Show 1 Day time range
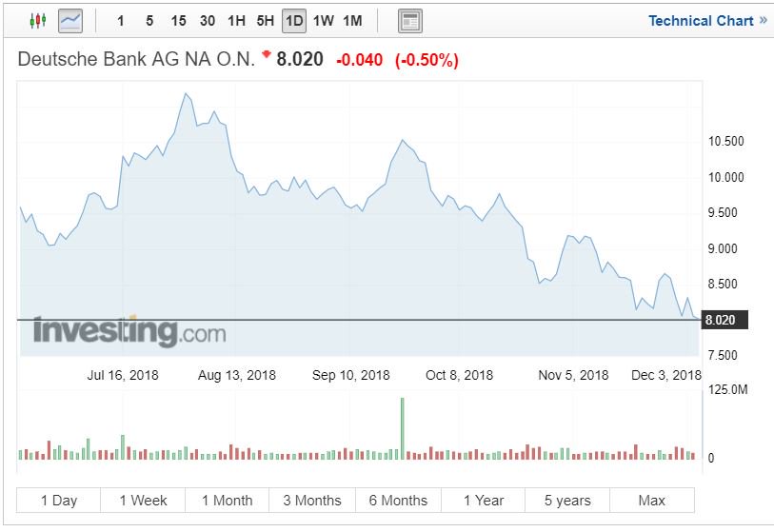 coord(59,501)
